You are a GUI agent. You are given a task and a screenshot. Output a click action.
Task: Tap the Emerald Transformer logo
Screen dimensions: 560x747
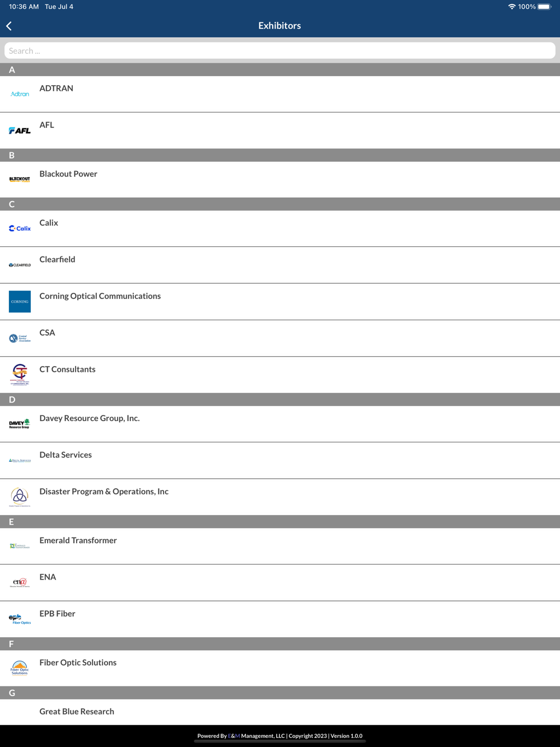20,546
